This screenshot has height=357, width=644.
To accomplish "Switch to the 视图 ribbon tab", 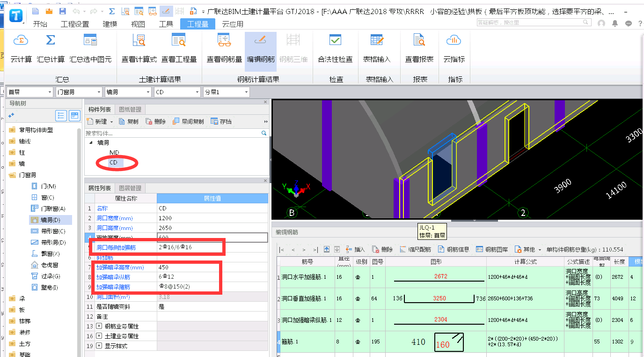I will click(x=138, y=24).
